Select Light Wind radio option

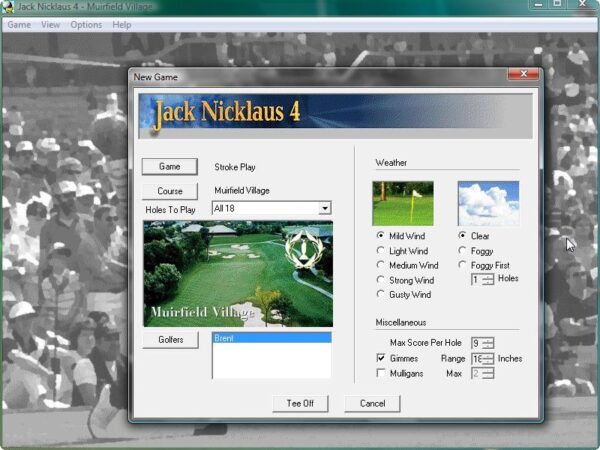[x=381, y=251]
